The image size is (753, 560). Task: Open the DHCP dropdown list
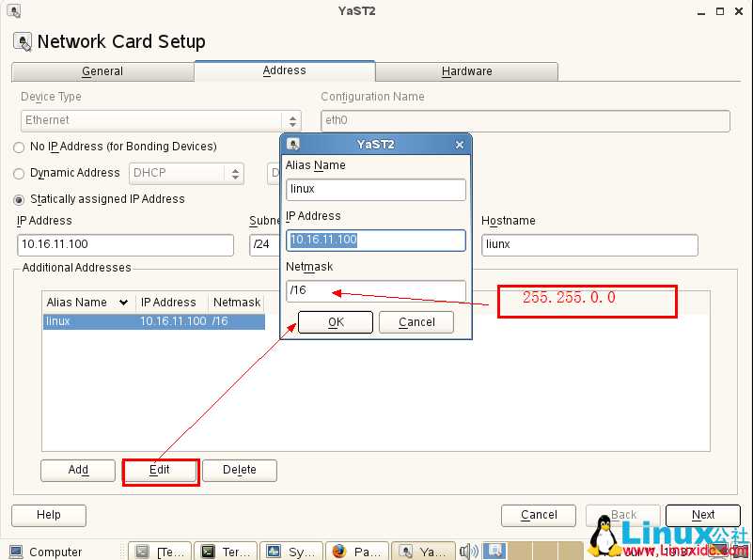click(x=233, y=173)
